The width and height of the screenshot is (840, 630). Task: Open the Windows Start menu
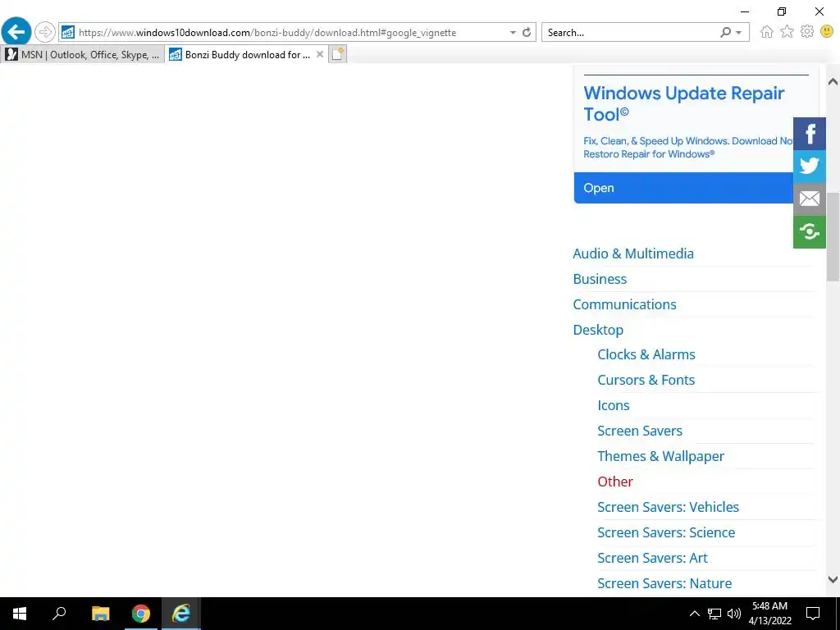(x=20, y=614)
